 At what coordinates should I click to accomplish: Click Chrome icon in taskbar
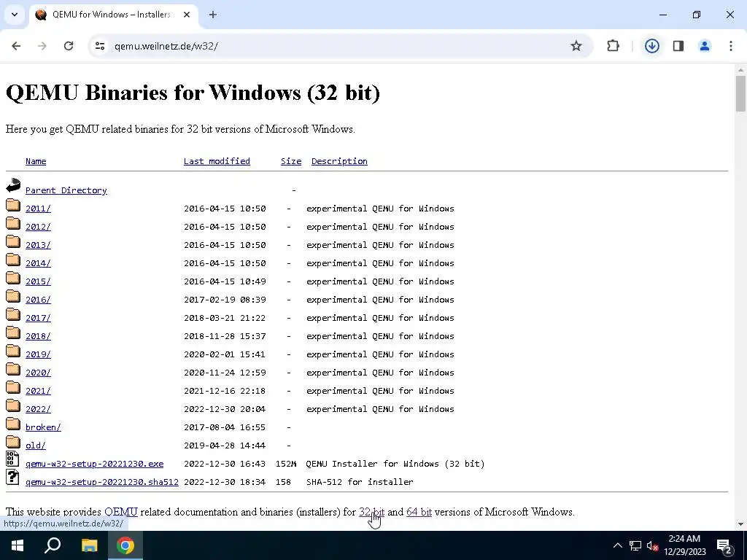(125, 545)
